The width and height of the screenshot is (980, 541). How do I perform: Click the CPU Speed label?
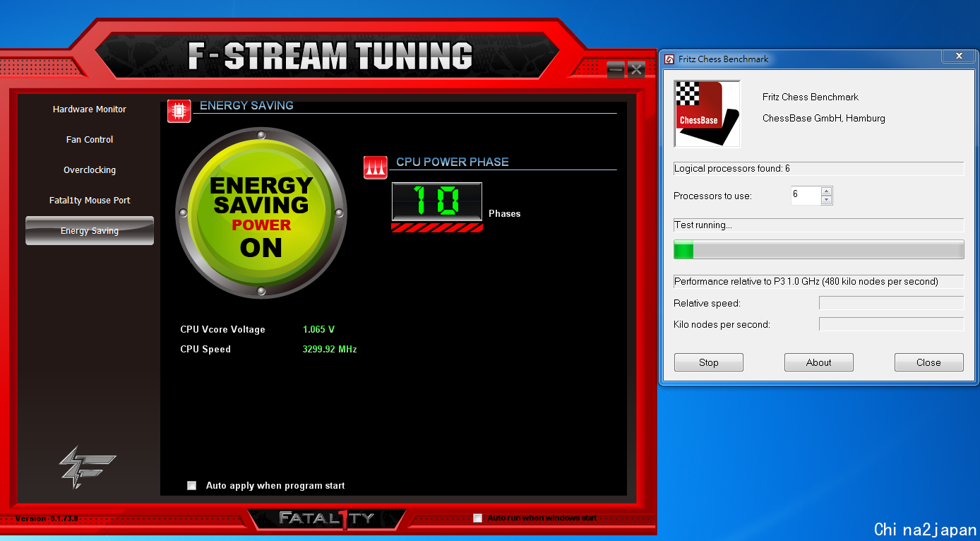[205, 350]
